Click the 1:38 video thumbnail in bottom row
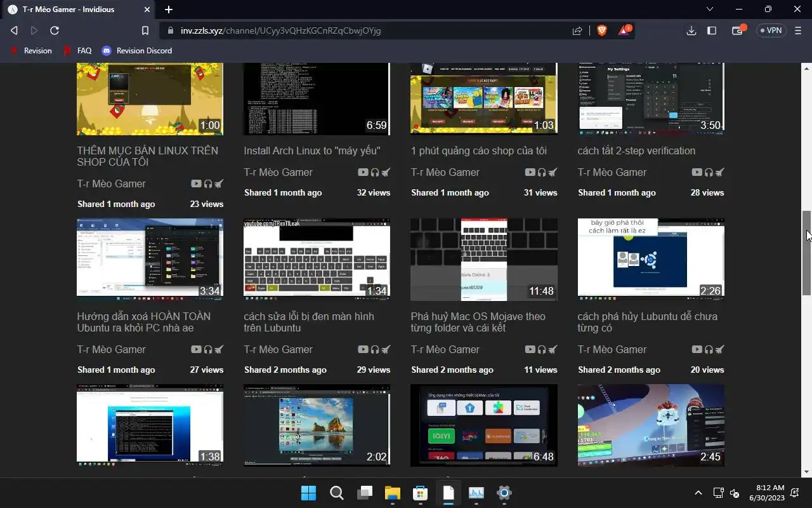This screenshot has height=508, width=812. pos(150,424)
